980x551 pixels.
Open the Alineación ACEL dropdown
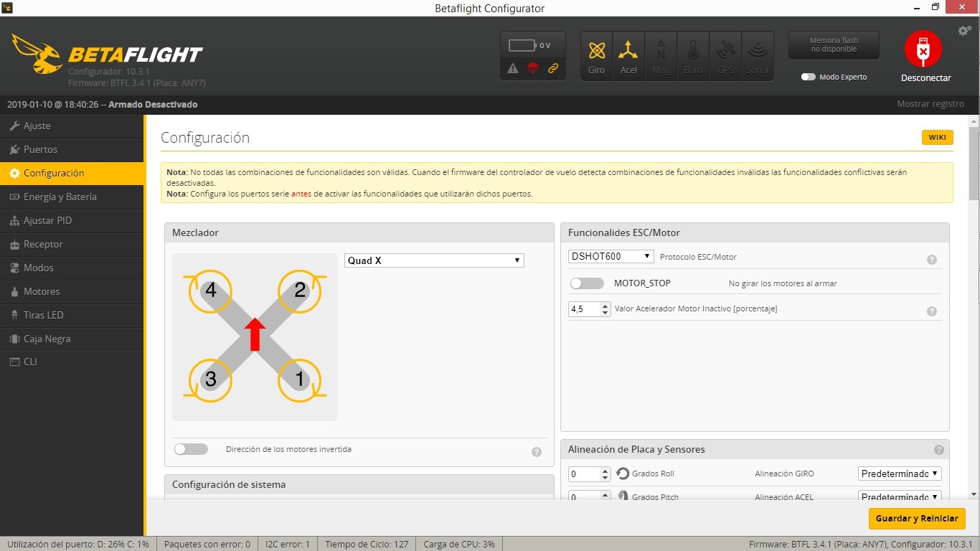click(900, 496)
